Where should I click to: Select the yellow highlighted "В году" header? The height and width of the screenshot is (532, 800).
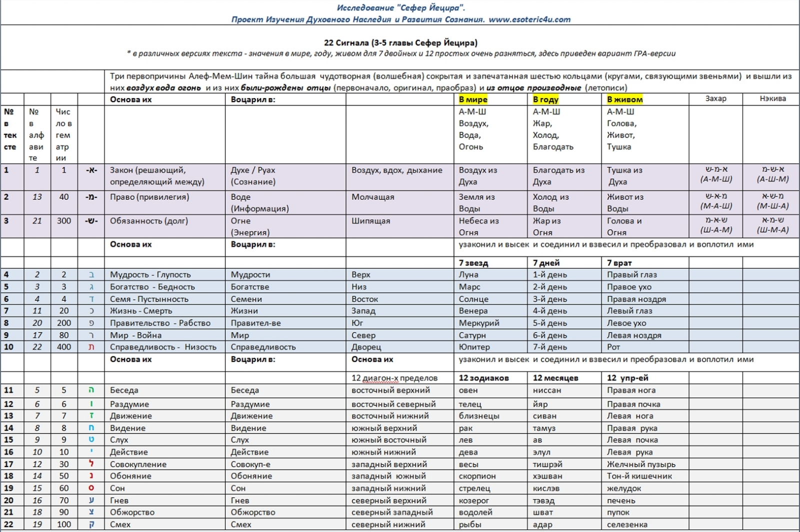click(x=545, y=99)
